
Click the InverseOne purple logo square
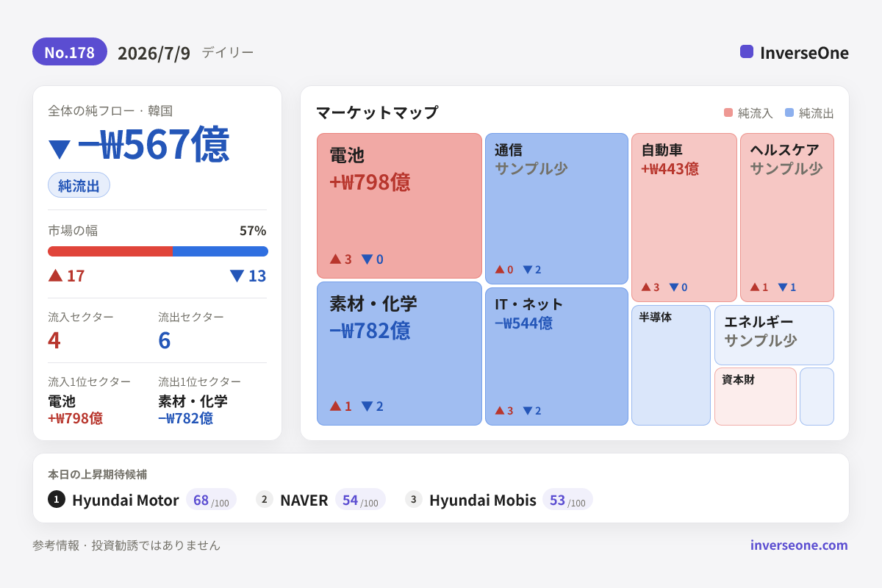coord(747,51)
